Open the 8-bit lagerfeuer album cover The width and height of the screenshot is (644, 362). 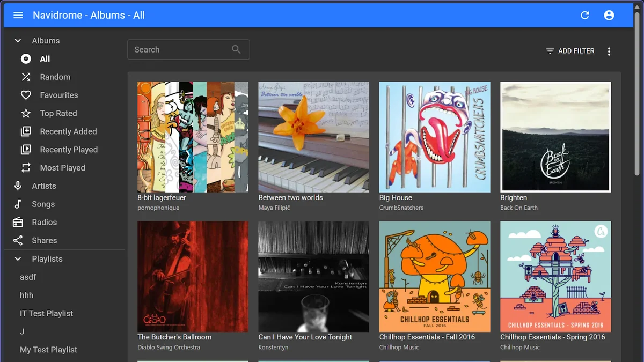point(193,137)
